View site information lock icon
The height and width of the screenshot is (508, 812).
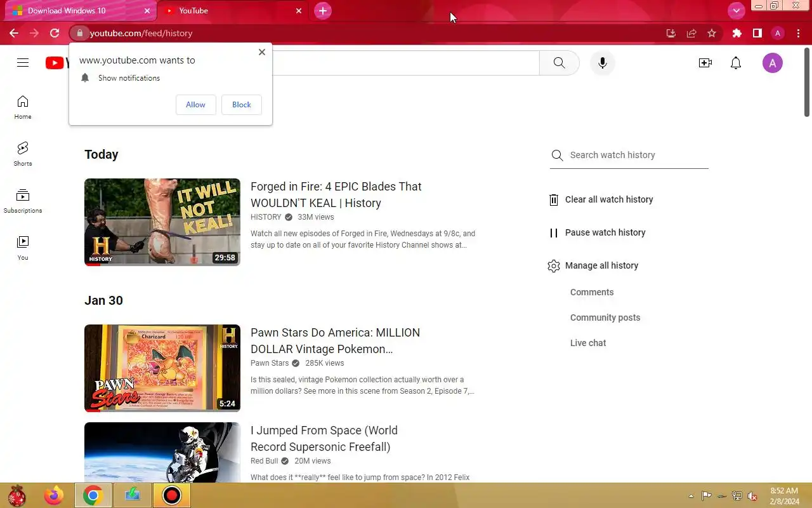coord(79,33)
